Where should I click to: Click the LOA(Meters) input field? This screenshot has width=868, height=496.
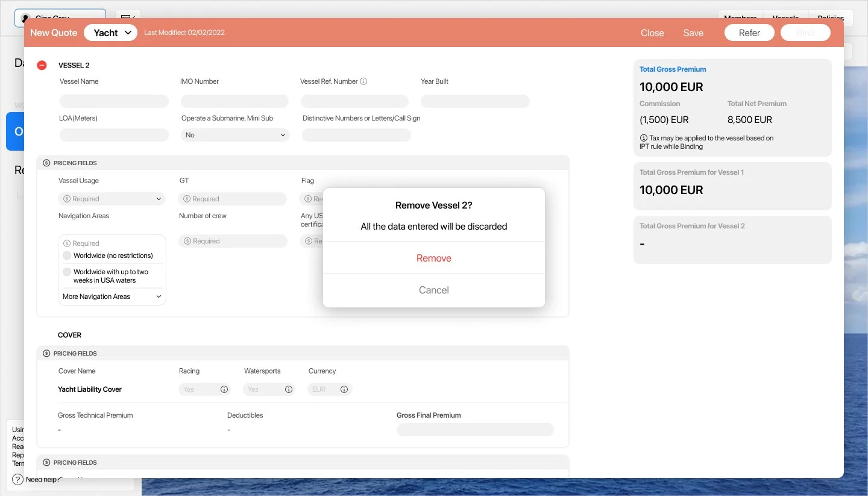(114, 135)
